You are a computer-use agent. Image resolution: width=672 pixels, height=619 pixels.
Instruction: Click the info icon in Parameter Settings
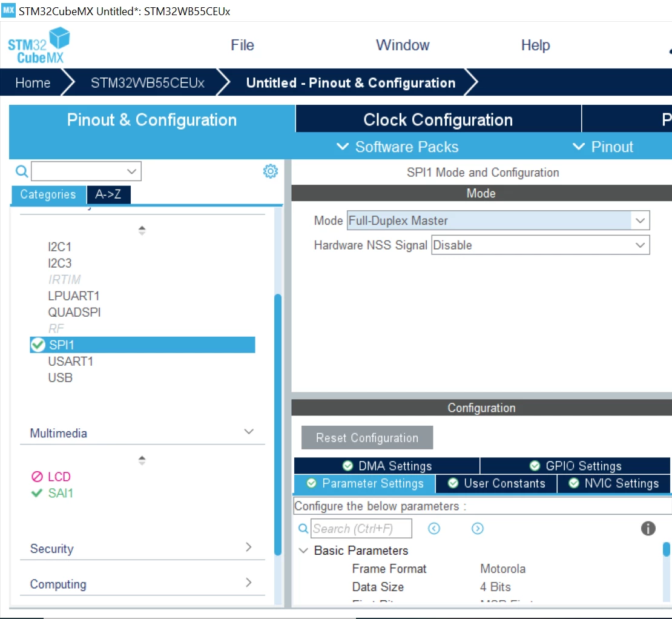(648, 528)
